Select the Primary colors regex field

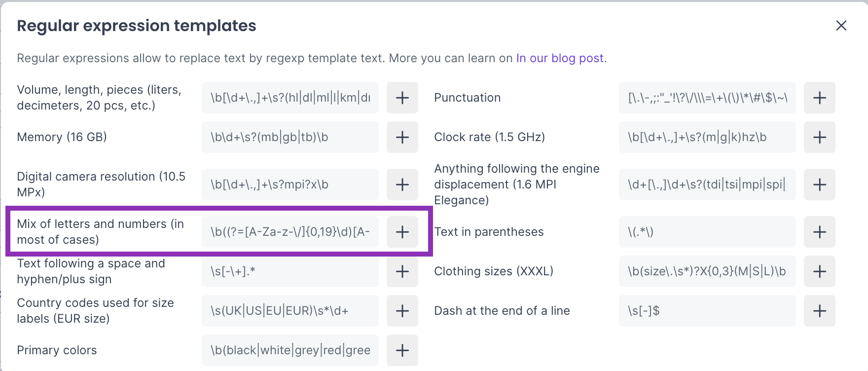tap(290, 350)
